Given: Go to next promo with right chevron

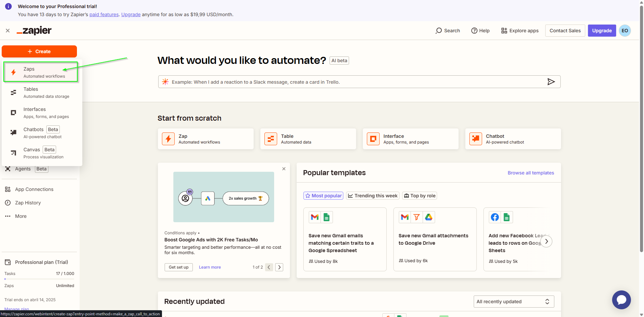Looking at the screenshot, I should tap(279, 267).
